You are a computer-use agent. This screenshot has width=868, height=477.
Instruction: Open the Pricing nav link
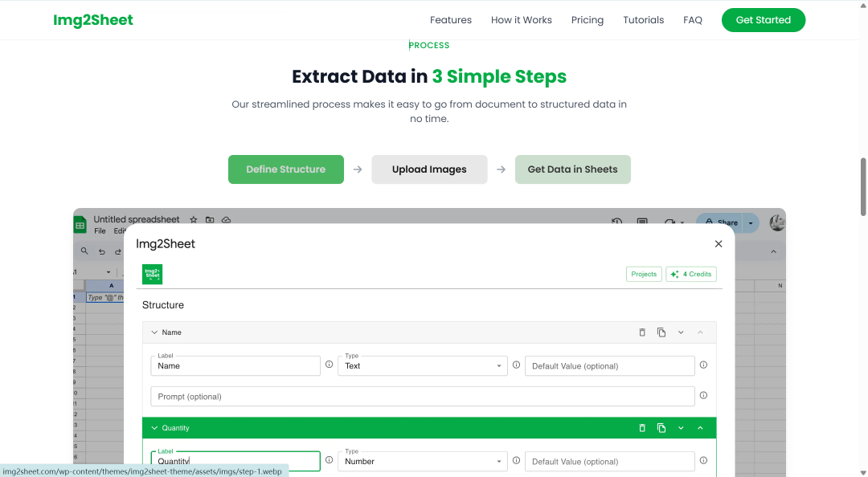(x=588, y=20)
